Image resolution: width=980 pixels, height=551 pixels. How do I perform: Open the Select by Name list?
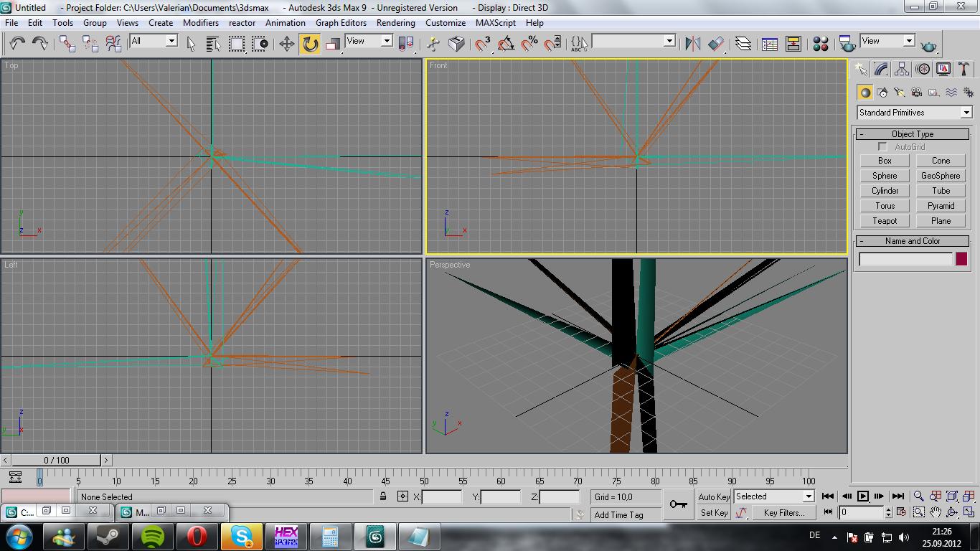[x=214, y=44]
